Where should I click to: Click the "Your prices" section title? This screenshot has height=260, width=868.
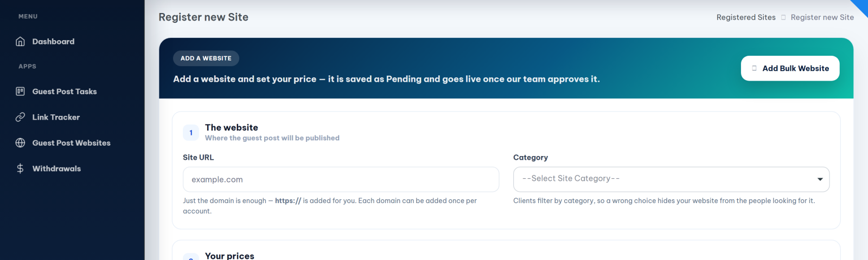pyautogui.click(x=229, y=256)
